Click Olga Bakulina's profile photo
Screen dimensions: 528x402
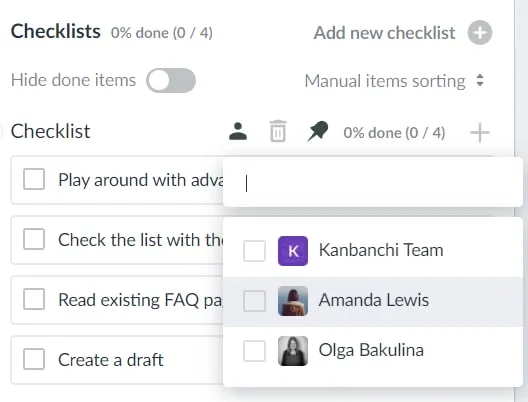293,350
